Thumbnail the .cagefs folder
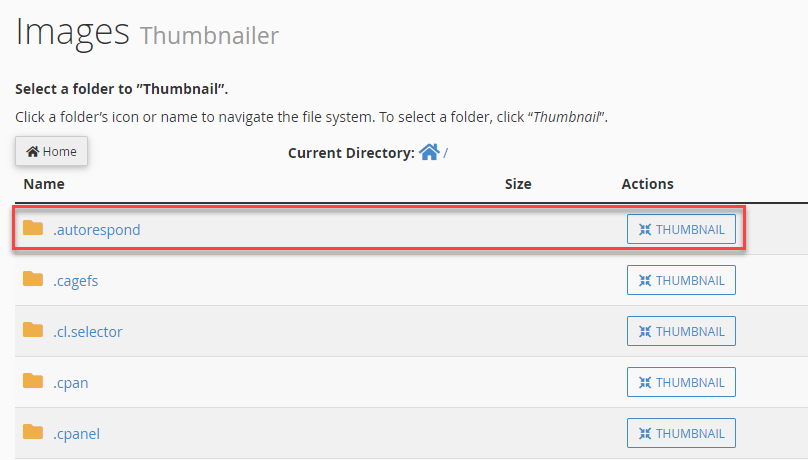Image resolution: width=808 pixels, height=460 pixels. point(681,280)
